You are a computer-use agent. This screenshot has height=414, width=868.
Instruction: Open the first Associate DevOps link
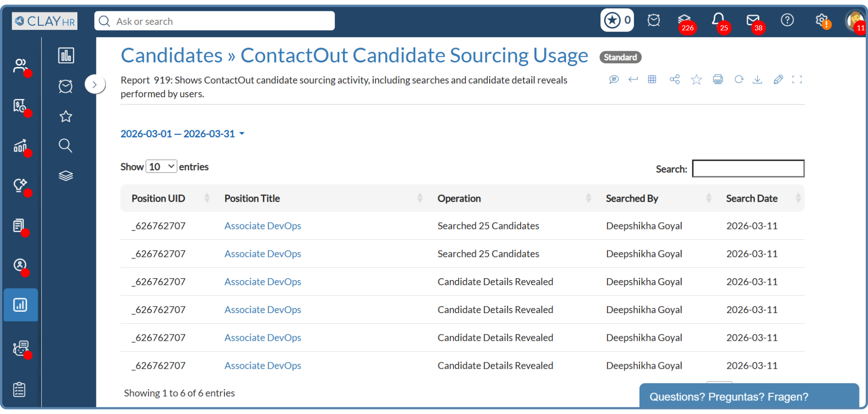262,226
